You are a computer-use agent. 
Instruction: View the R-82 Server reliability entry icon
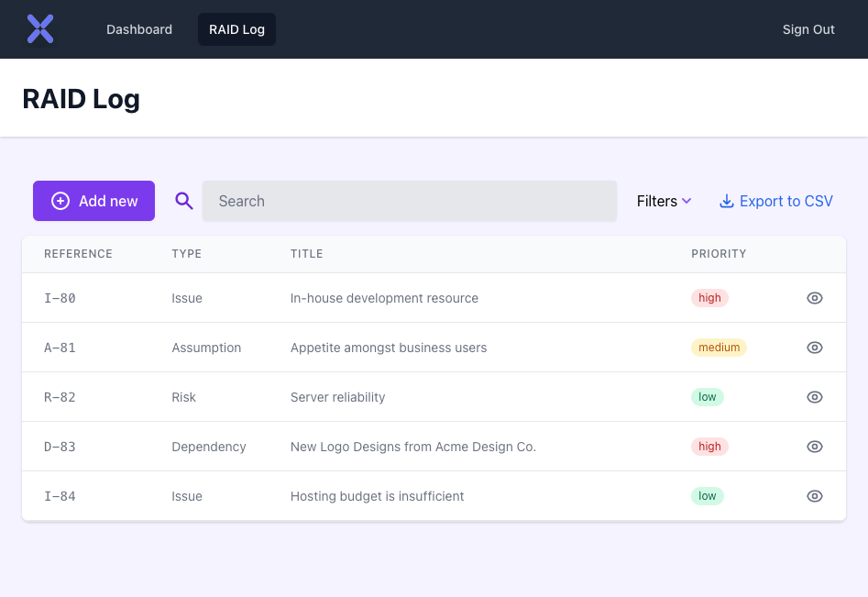pyautogui.click(x=814, y=397)
